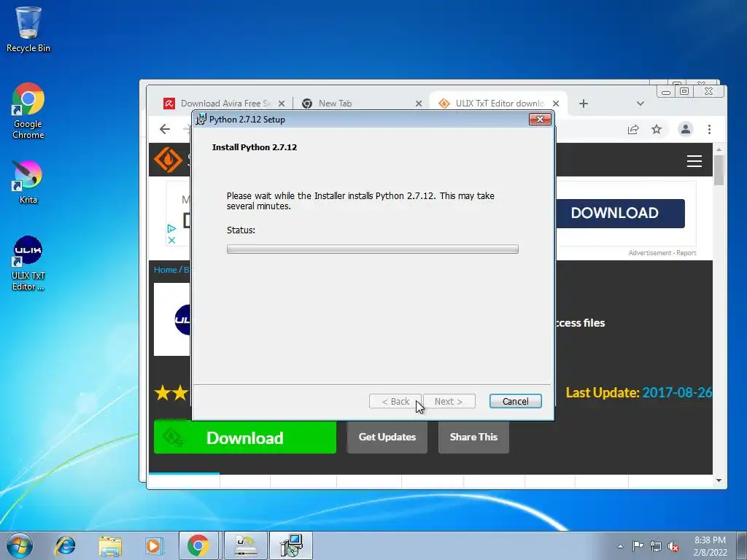The height and width of the screenshot is (560, 747).
Task: Open Chrome three-dot menu
Action: (709, 130)
